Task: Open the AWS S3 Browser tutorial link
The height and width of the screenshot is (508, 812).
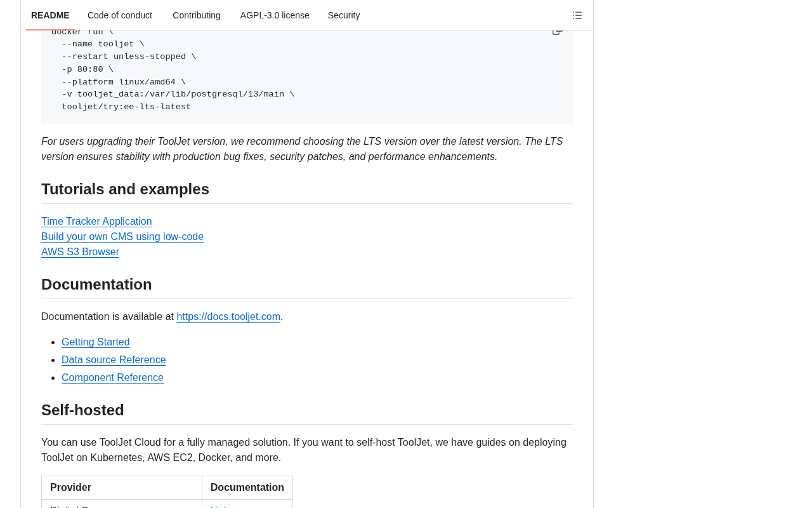Action: click(x=80, y=252)
